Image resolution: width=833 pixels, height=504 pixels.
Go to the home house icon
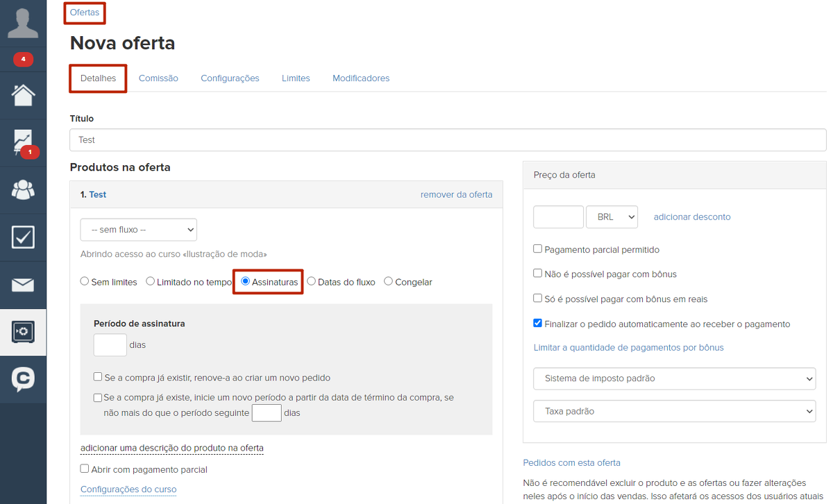23,95
